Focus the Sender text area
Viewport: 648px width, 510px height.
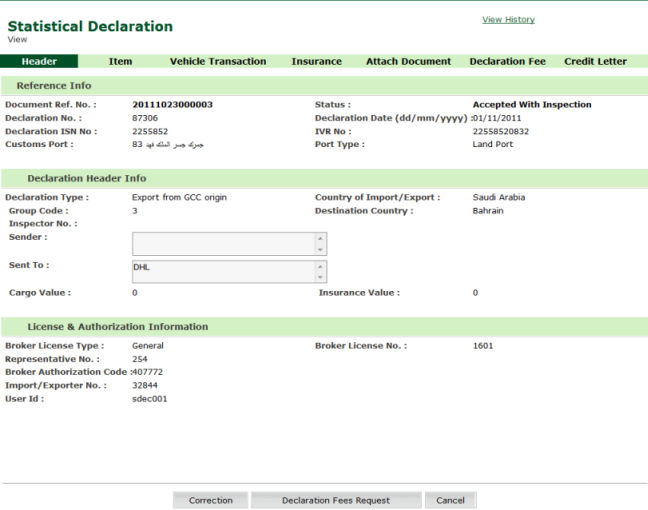click(222, 244)
